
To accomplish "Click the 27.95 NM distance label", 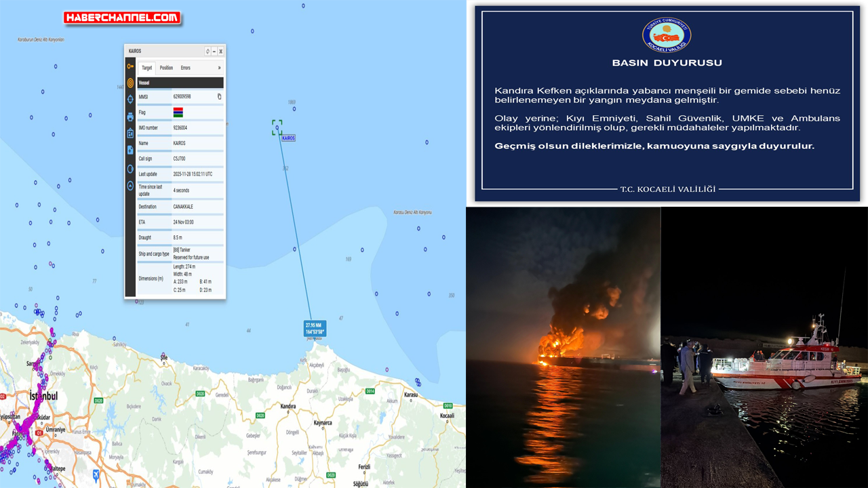I will point(315,329).
